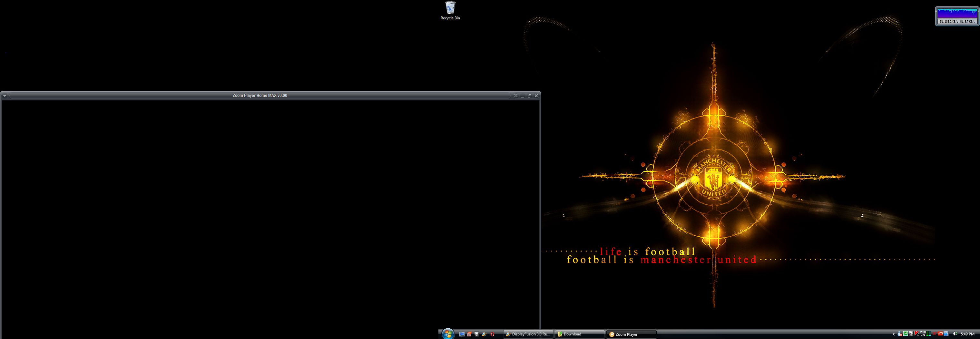Open Kaspersky antivirus tray icon

(917, 334)
